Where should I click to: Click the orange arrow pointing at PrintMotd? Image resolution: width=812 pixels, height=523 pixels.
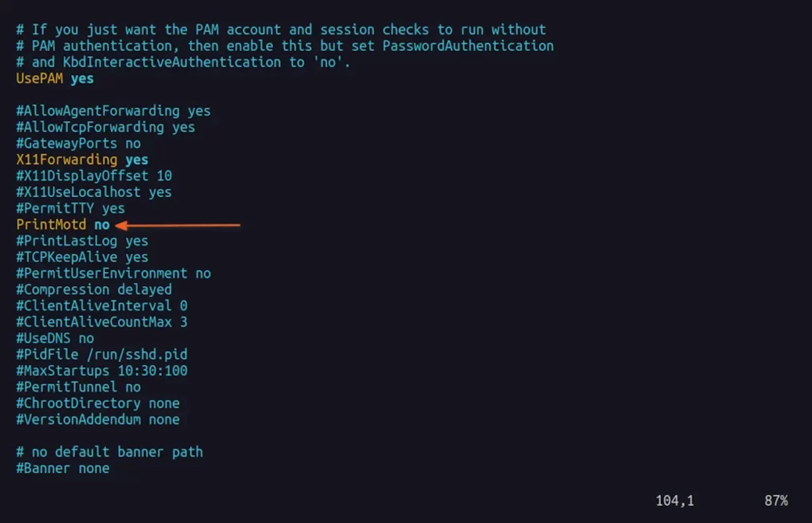pyautogui.click(x=178, y=225)
